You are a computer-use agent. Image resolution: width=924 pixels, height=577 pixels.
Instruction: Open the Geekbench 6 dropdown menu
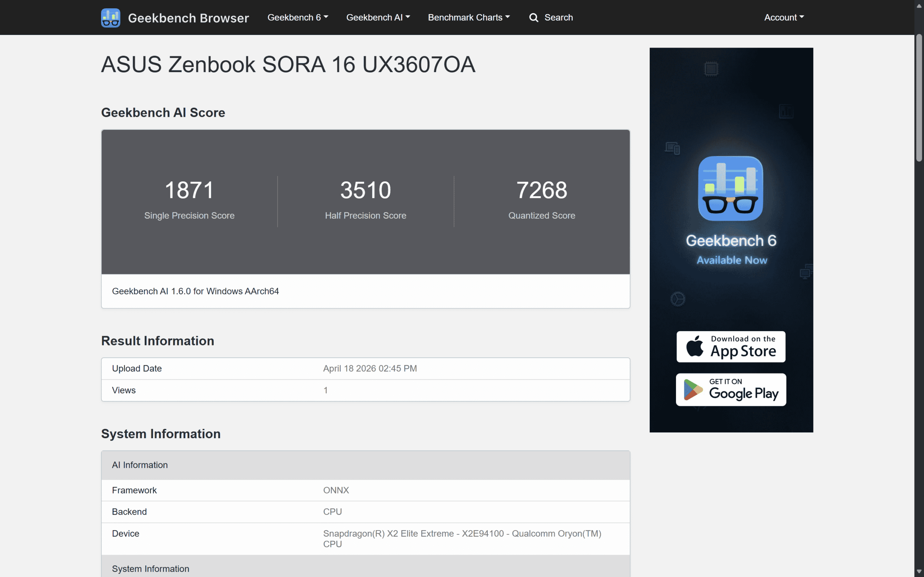pos(297,17)
